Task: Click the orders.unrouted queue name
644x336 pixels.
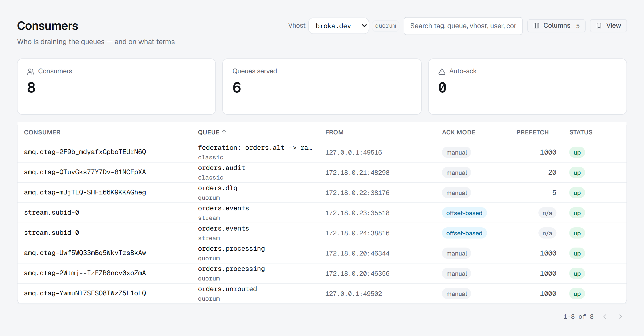Action: coord(227,289)
